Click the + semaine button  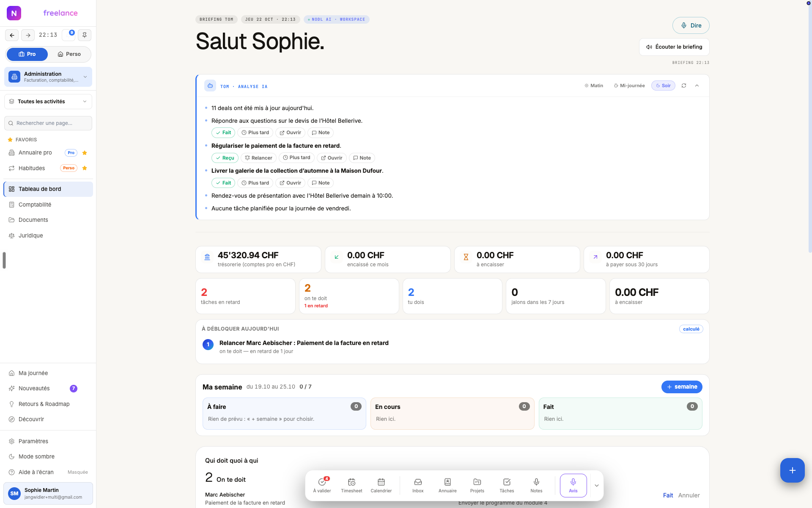[682, 387]
